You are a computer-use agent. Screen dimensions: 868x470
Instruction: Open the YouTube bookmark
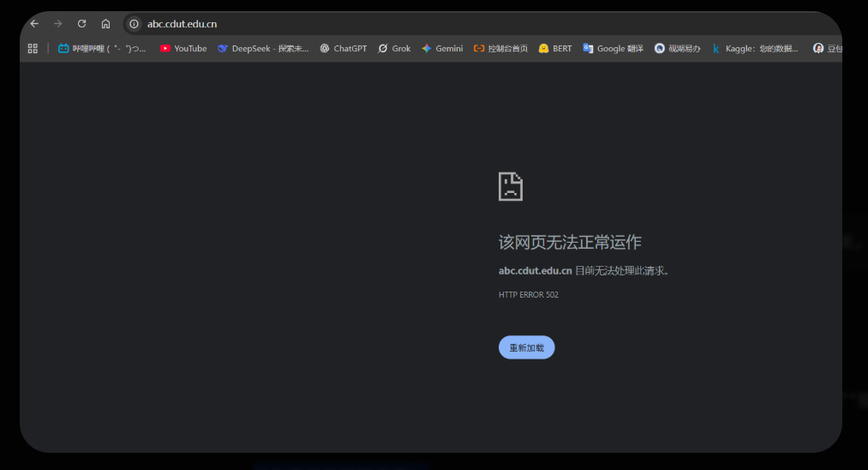183,49
